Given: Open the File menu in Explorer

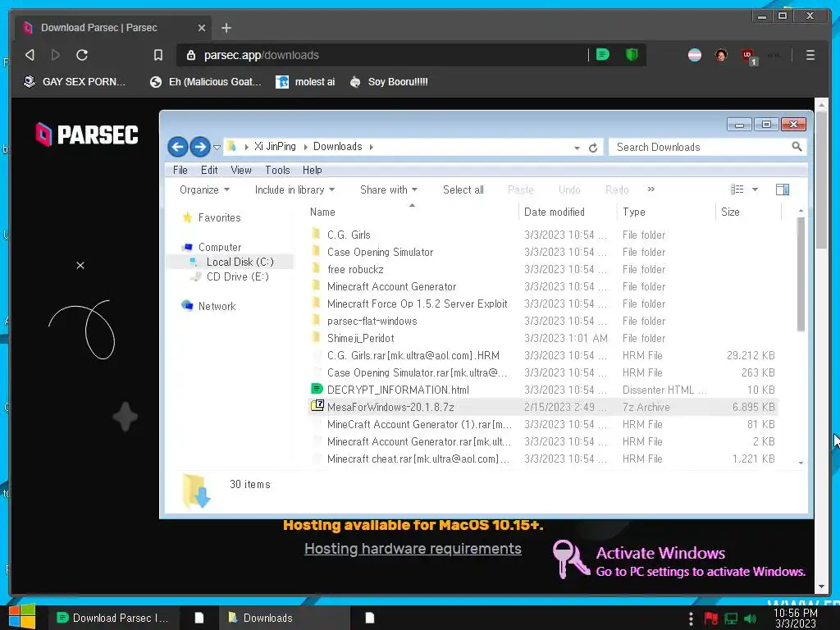Looking at the screenshot, I should click(180, 170).
